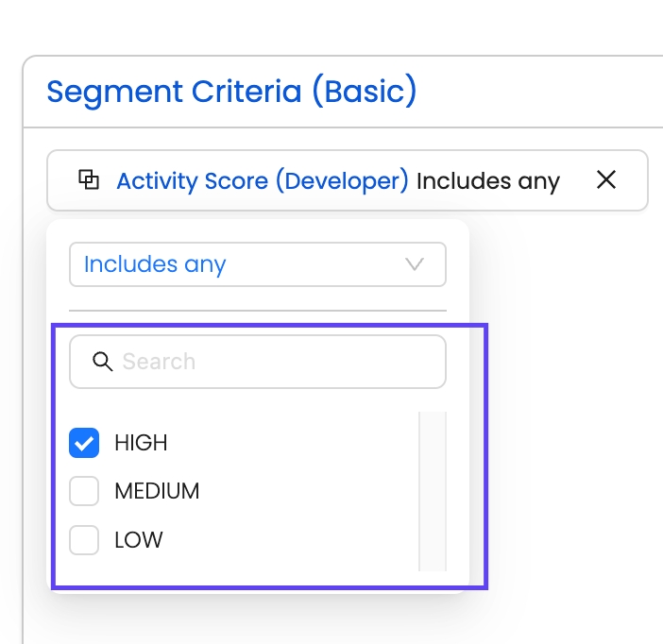
Task: Choose the LOW option label
Action: point(139,540)
